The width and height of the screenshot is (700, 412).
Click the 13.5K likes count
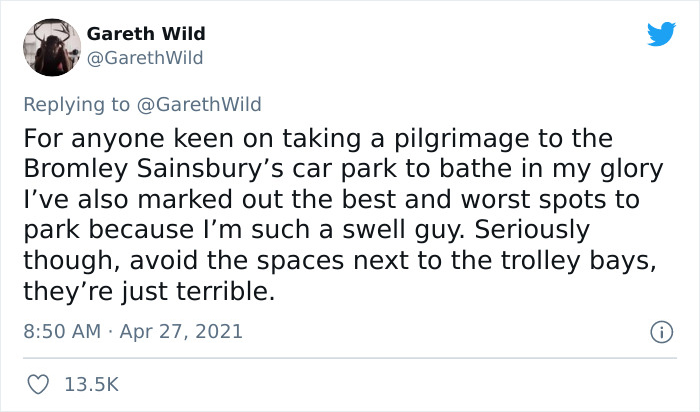92,383
